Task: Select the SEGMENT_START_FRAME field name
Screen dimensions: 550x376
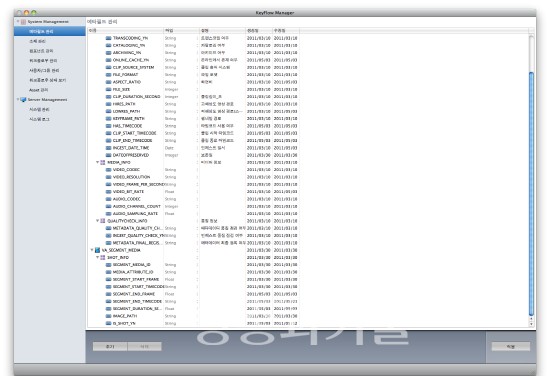Action: (136, 280)
